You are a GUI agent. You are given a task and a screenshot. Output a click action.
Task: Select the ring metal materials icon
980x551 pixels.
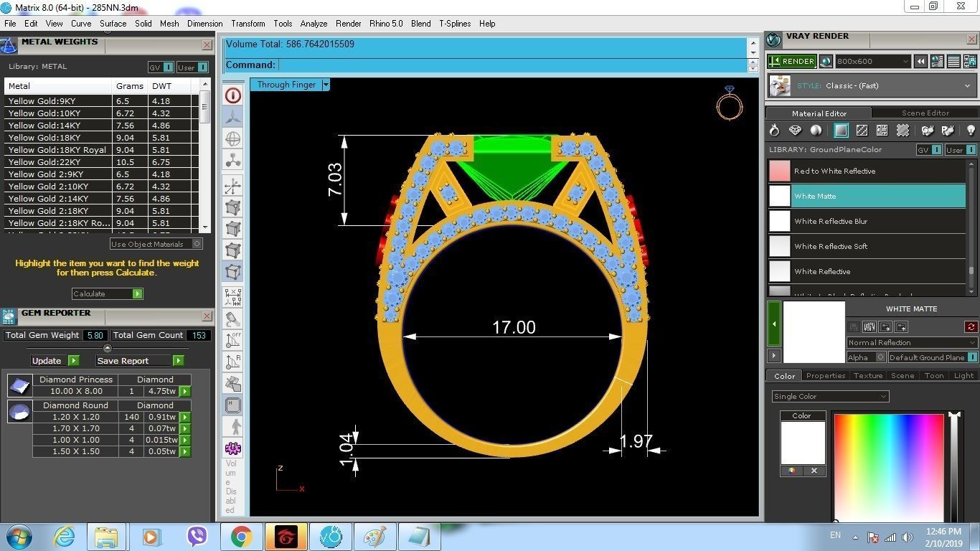point(774,131)
